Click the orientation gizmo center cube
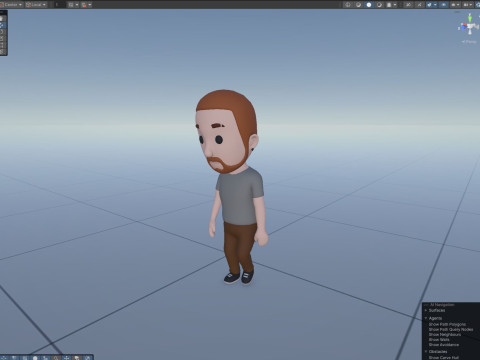480x360 pixels. (470, 27)
